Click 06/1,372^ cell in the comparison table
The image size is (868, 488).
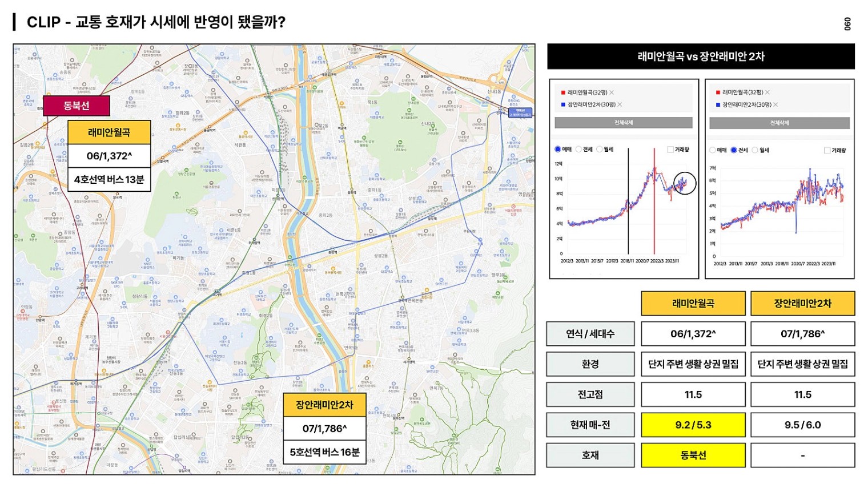[x=693, y=334]
